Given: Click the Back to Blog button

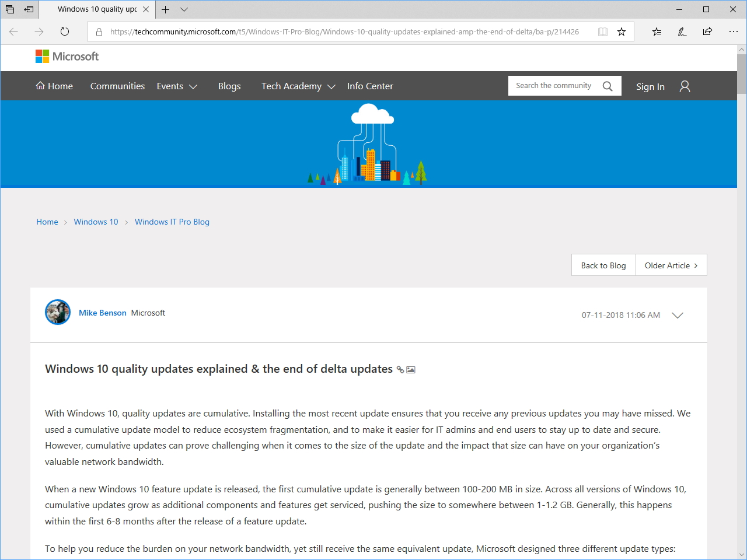Looking at the screenshot, I should click(603, 265).
